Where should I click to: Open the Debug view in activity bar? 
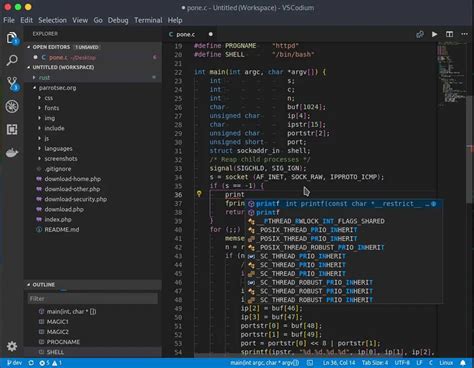(12, 107)
